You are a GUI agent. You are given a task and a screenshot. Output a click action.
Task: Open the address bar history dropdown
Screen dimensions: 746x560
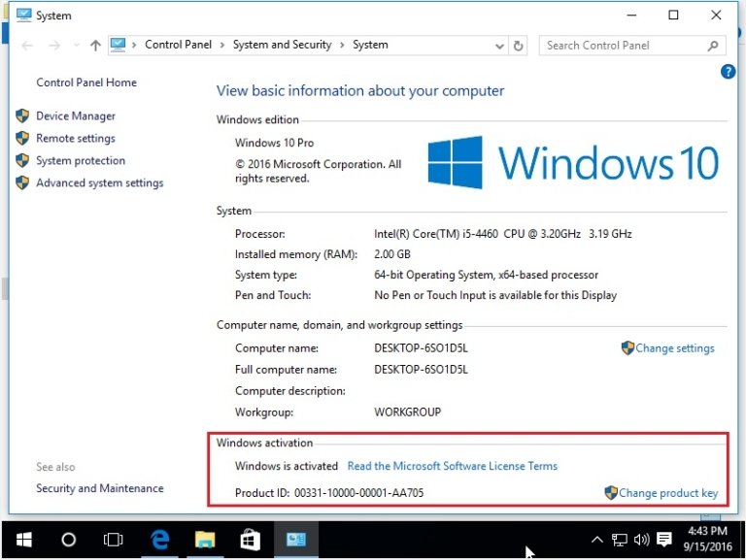(499, 47)
